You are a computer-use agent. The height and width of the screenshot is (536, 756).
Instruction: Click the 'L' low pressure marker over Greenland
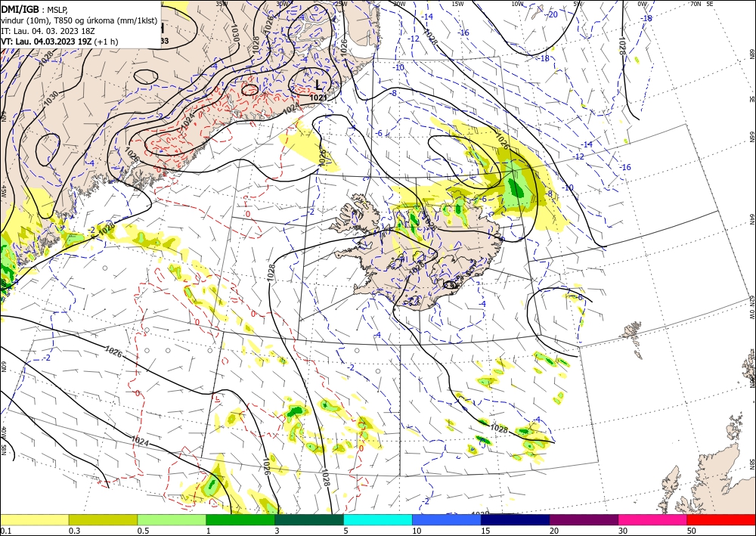(x=318, y=85)
